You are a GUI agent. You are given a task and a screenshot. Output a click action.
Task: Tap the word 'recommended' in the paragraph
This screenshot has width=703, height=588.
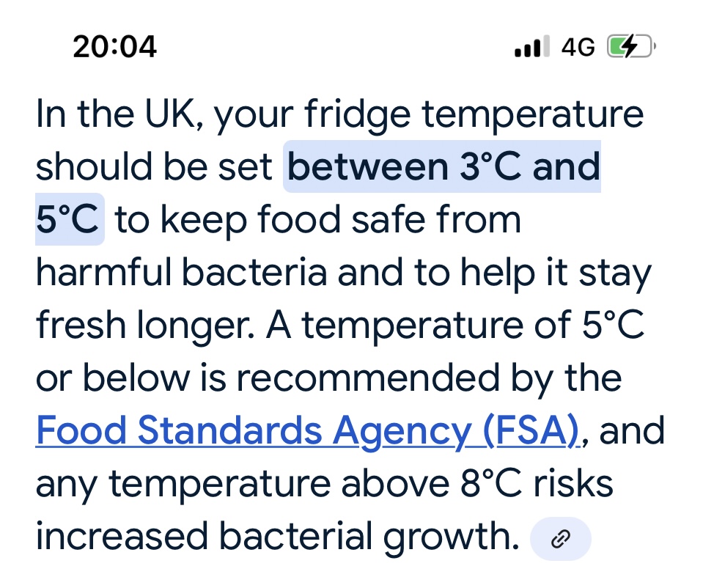[x=368, y=378]
